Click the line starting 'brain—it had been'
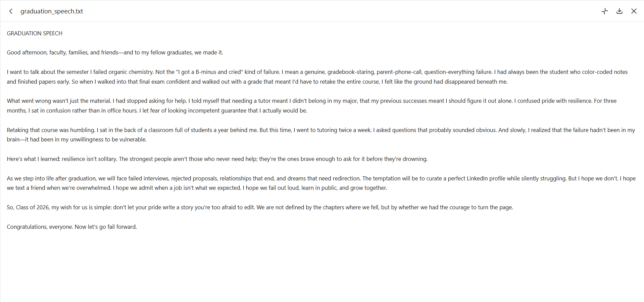 [77, 139]
